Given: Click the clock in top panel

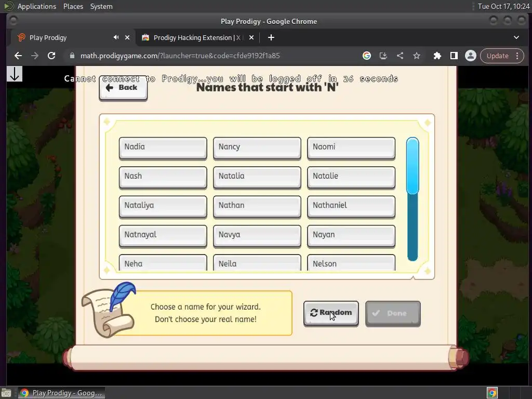Looking at the screenshot, I should 503,6.
